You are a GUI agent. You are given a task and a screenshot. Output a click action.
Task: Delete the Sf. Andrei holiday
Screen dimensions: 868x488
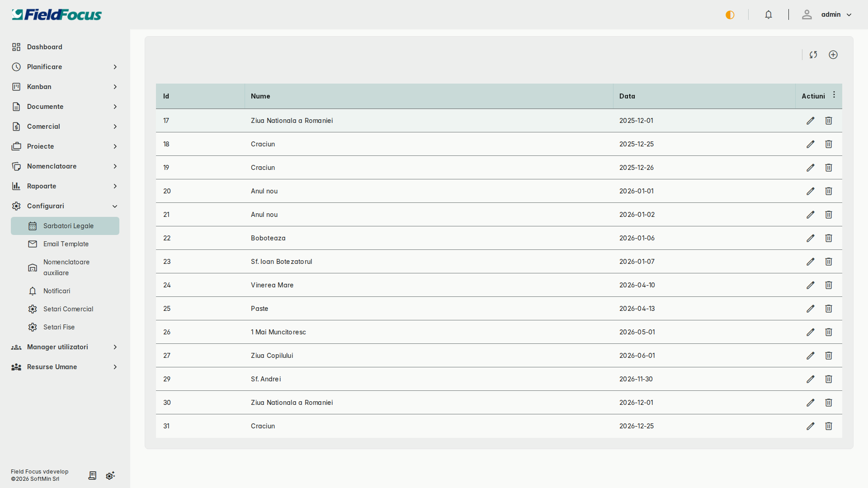pos(828,379)
